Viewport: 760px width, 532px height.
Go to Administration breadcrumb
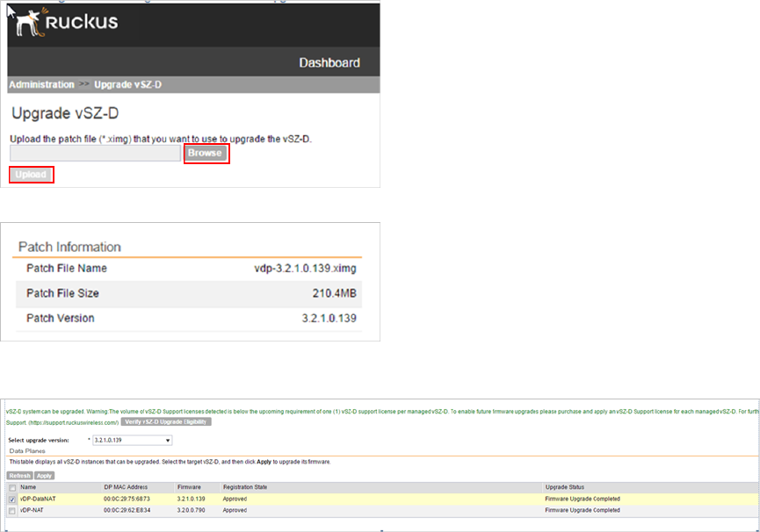click(x=41, y=84)
